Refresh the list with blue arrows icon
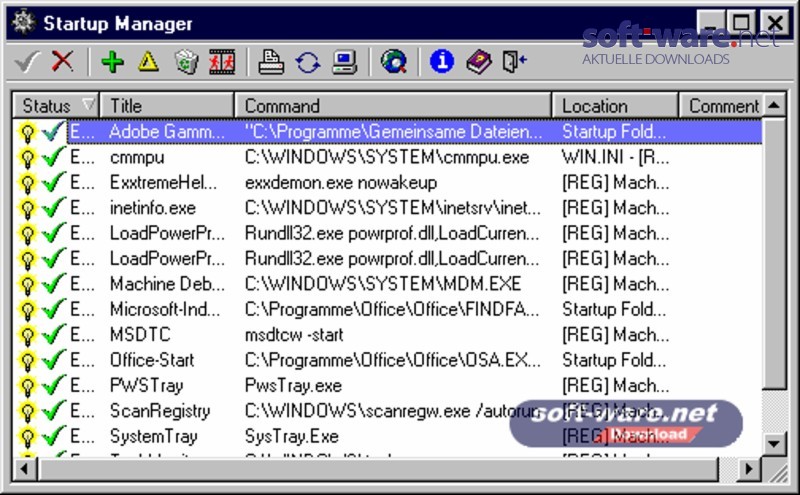This screenshot has width=800, height=495. coord(308,63)
